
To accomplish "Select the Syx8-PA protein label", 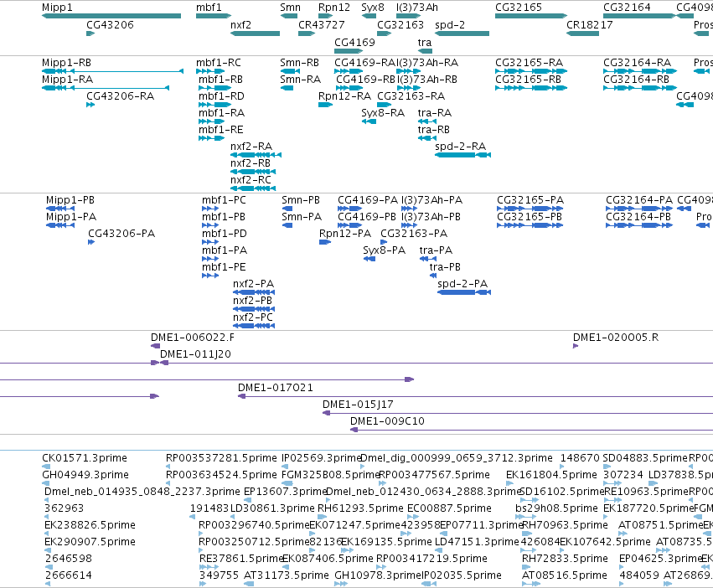I will point(385,250).
